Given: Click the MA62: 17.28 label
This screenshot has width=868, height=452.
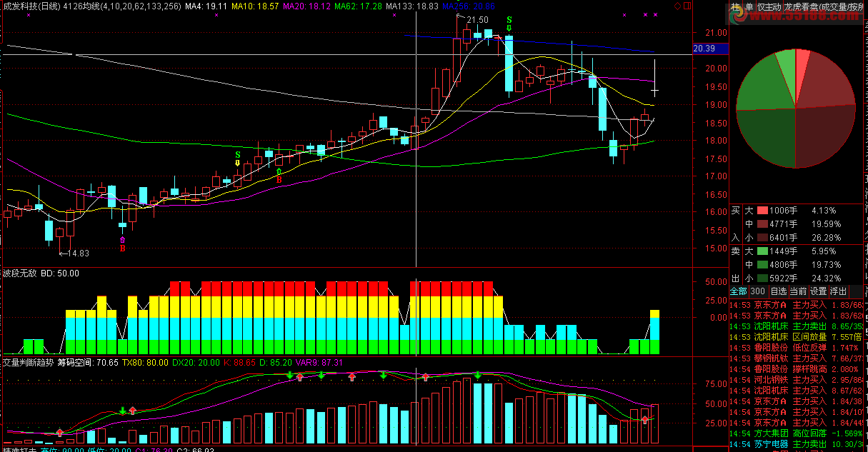Looking at the screenshot, I should pyautogui.click(x=359, y=6).
